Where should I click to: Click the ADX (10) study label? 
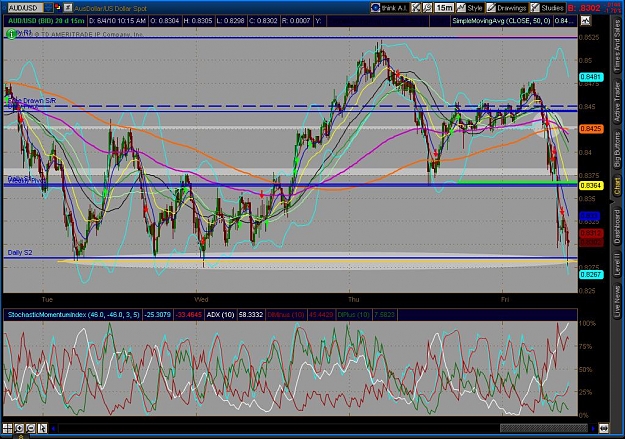tap(220, 315)
